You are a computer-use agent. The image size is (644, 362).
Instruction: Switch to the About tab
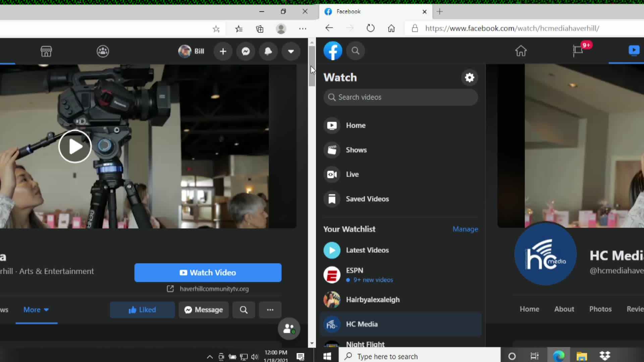coord(564,309)
